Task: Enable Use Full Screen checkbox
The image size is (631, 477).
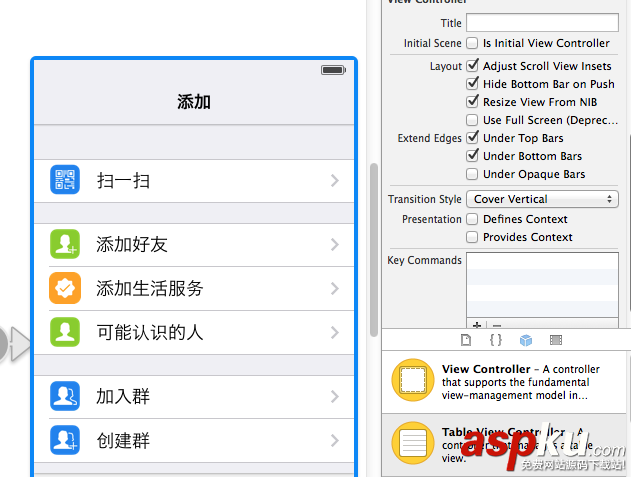Action: (472, 120)
